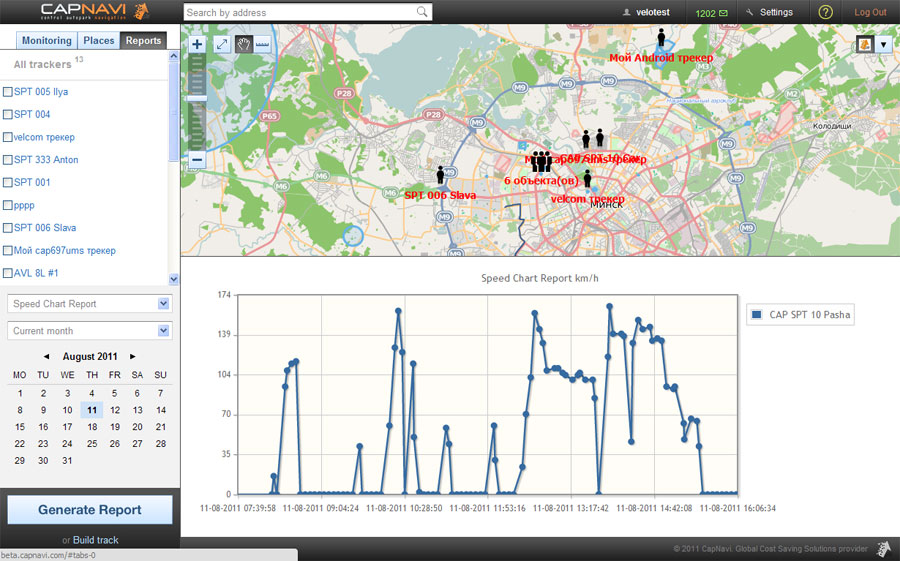This screenshot has height=561, width=900.
Task: Click the 6 объекта(ов) group marker
Action: 541,161
